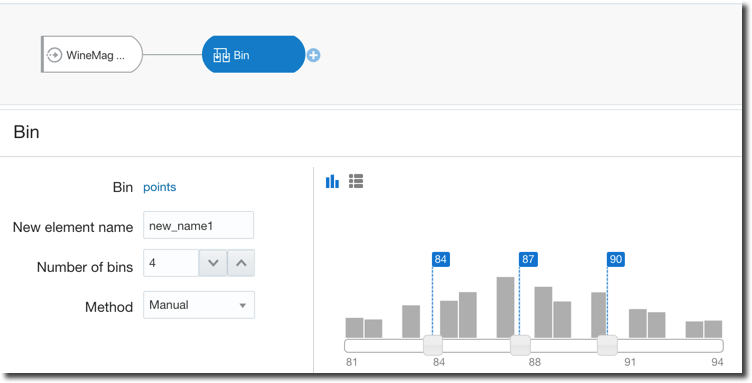
Task: Click the bin icon inside Bin node
Action: [222, 56]
